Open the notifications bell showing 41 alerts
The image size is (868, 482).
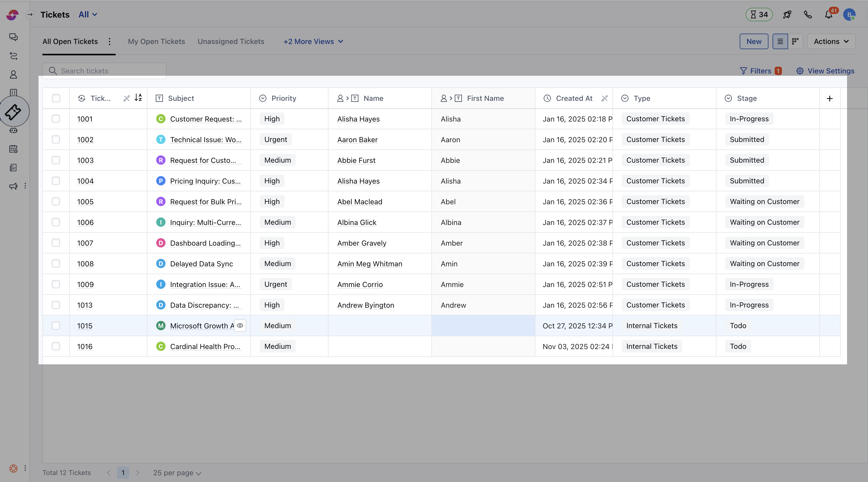click(828, 14)
